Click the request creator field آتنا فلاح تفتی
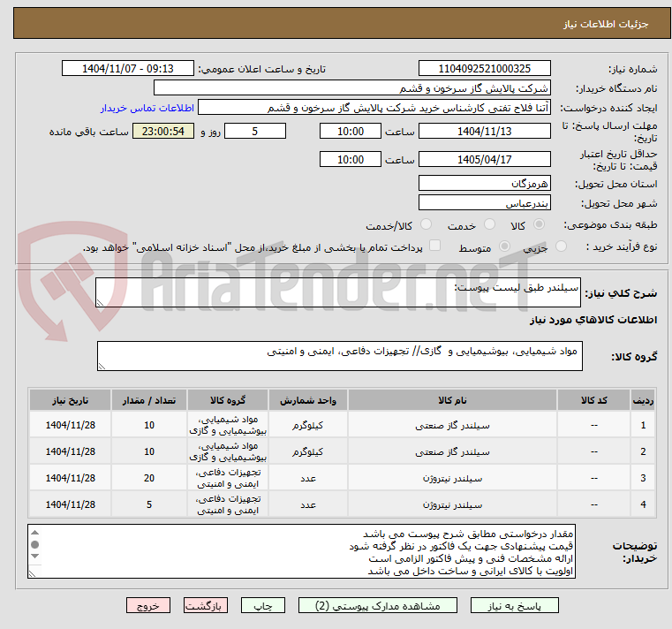Viewport: 672px width, 629px height. (374, 107)
